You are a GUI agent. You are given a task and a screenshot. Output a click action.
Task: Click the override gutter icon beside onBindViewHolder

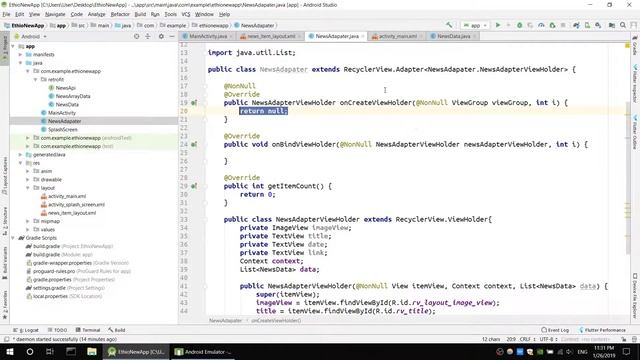(x=194, y=144)
